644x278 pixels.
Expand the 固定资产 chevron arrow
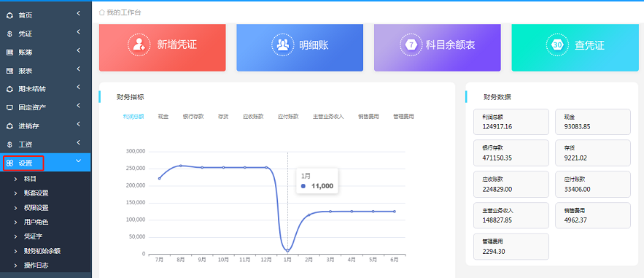tap(78, 106)
